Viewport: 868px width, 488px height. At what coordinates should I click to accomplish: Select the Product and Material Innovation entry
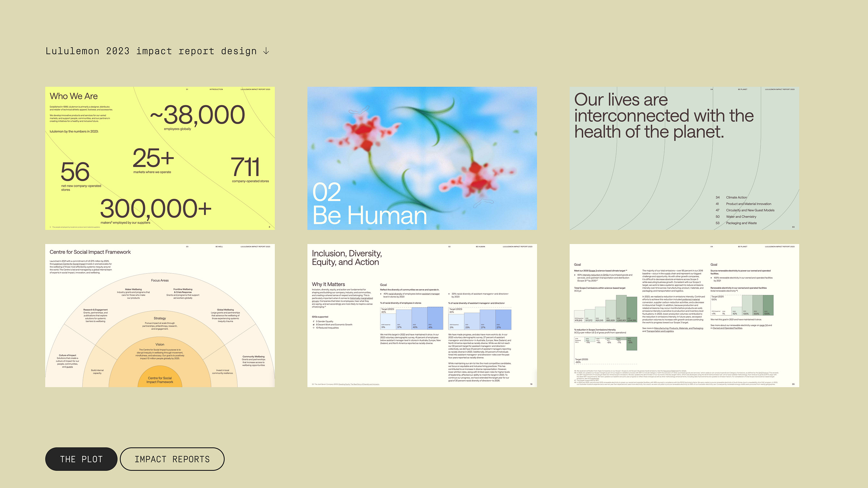748,204
